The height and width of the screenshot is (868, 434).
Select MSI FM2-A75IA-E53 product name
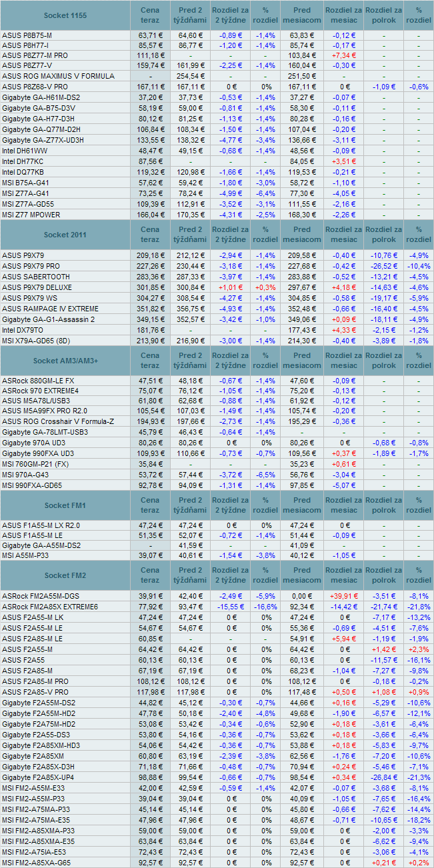coord(35,852)
